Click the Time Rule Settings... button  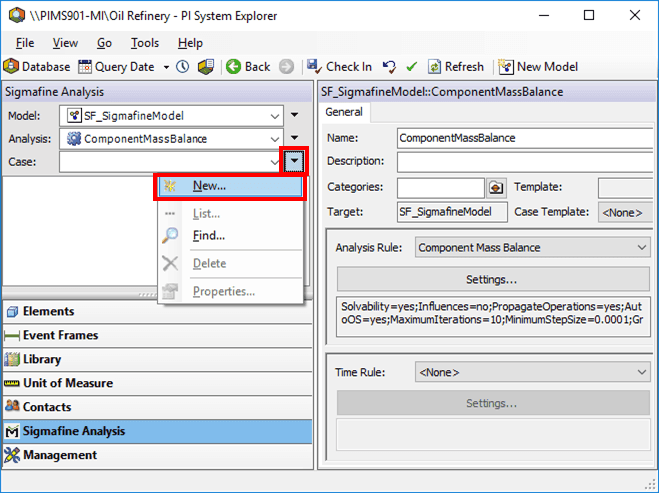tap(493, 403)
